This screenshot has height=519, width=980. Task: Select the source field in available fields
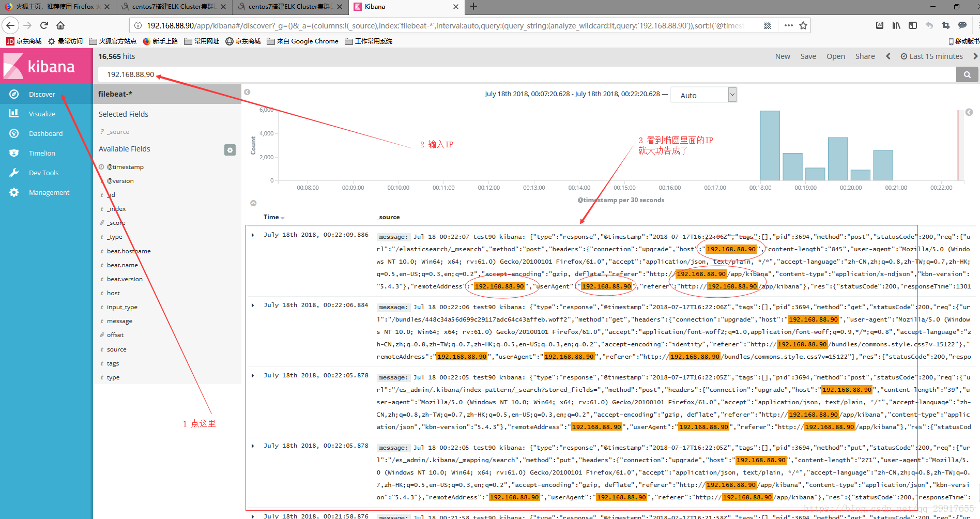click(x=116, y=349)
